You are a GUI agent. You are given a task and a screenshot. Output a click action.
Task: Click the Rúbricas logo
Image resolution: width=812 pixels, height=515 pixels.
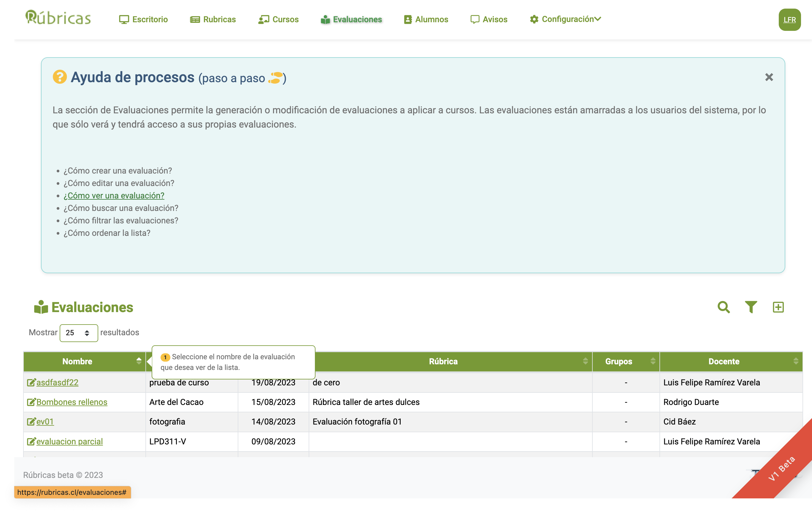tap(58, 18)
